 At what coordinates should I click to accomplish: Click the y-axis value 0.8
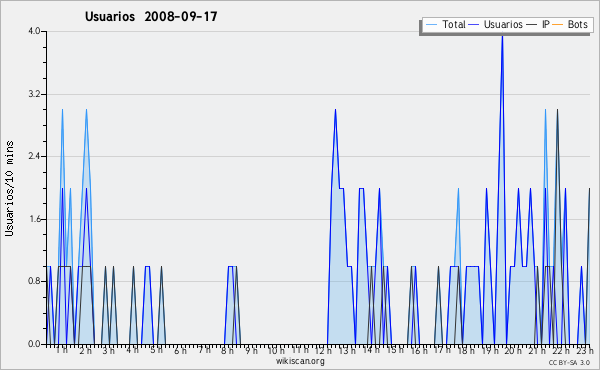34,281
